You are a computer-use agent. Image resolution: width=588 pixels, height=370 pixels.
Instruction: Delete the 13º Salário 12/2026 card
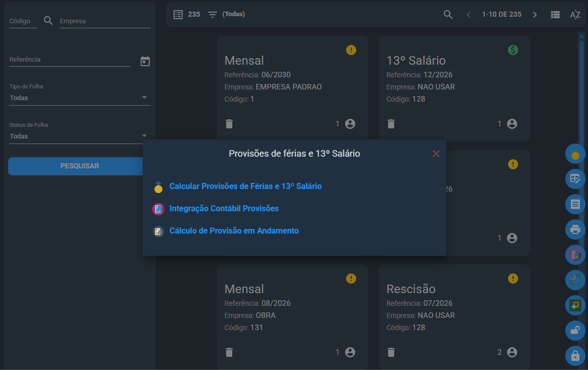391,124
